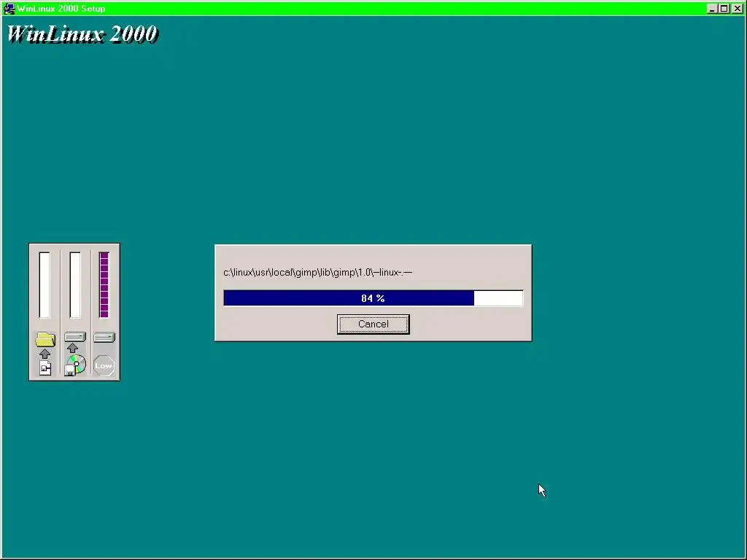Click the yellow folder icon in the status panel

coord(45,339)
